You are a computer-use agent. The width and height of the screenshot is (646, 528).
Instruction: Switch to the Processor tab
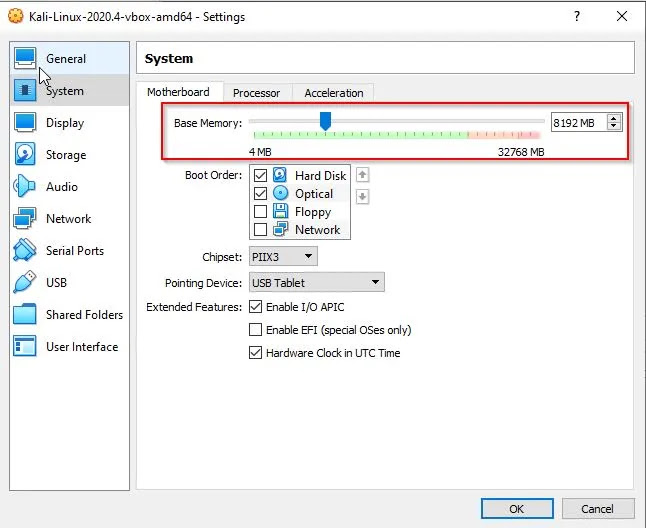pyautogui.click(x=256, y=93)
